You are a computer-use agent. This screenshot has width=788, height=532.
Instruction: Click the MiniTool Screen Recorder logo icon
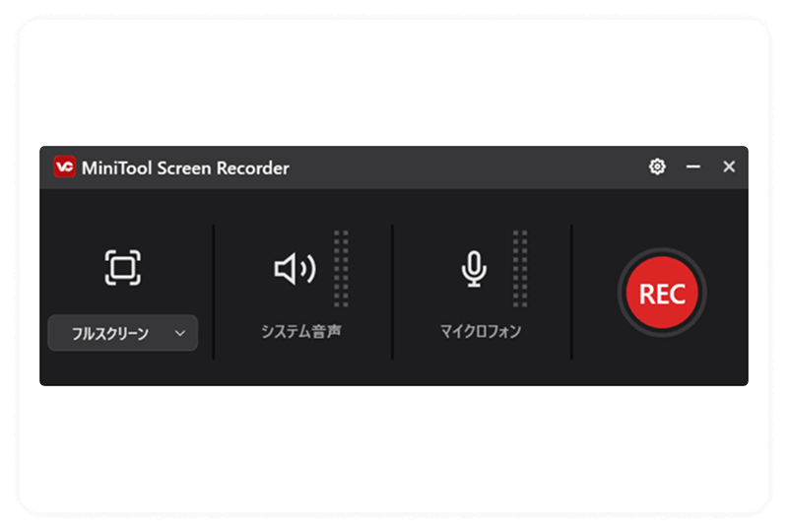(x=64, y=166)
